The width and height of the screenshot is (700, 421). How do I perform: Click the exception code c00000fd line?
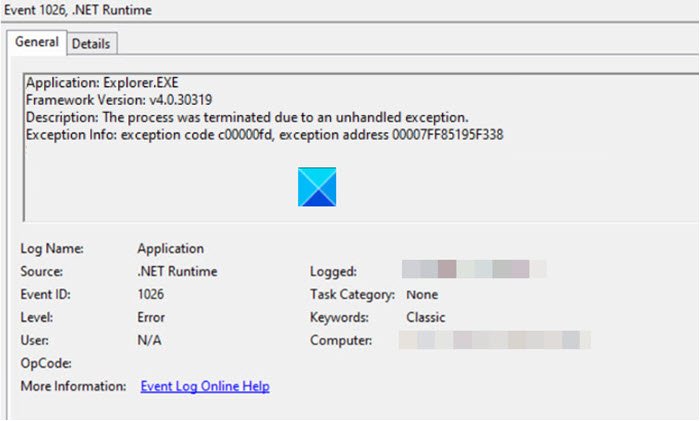[x=265, y=135]
